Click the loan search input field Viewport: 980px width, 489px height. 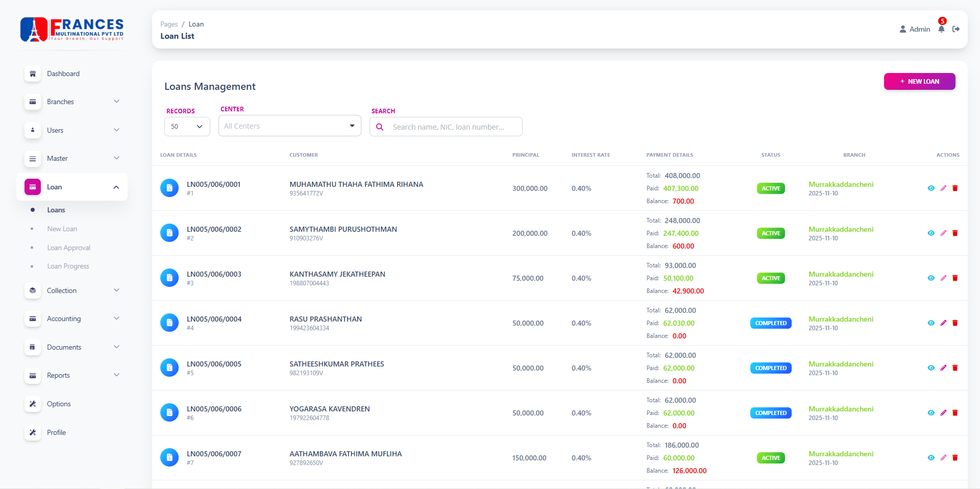click(x=452, y=127)
